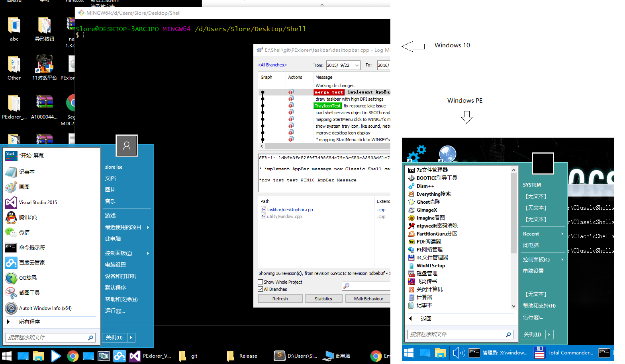
Task: Click the TrayIconTest branch label
Action: pos(328,106)
